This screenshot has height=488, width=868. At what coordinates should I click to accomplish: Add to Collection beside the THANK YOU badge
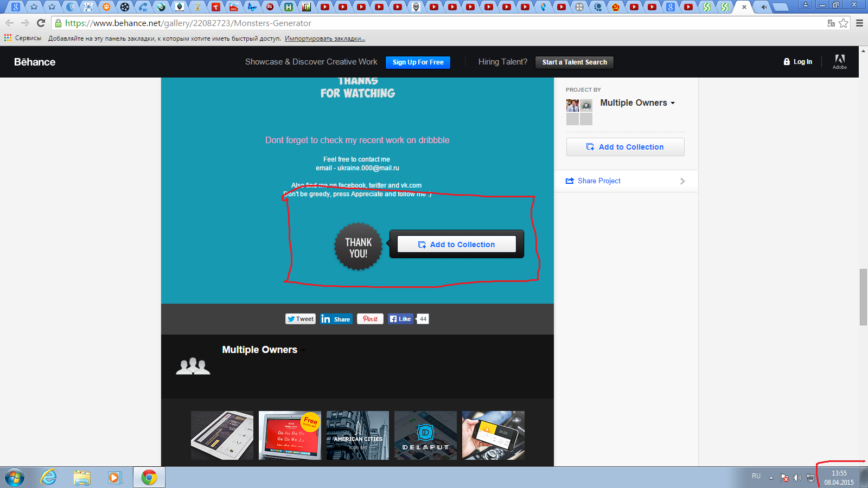456,245
